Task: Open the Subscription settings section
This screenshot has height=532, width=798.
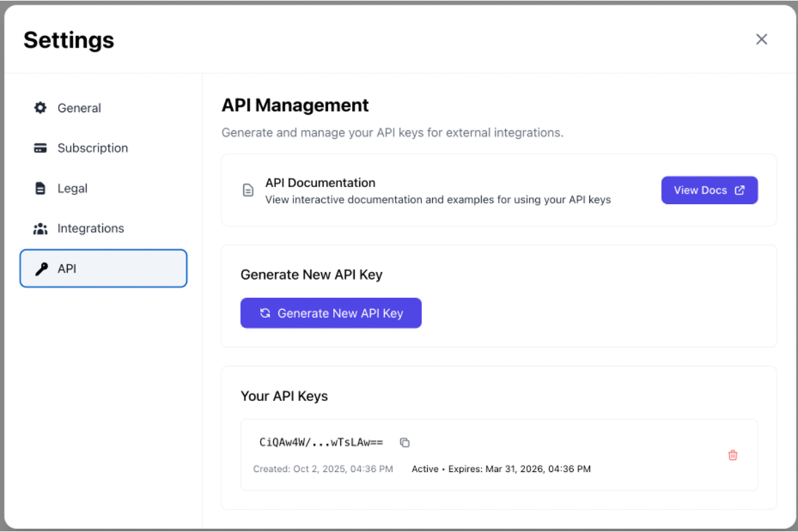Action: (93, 148)
